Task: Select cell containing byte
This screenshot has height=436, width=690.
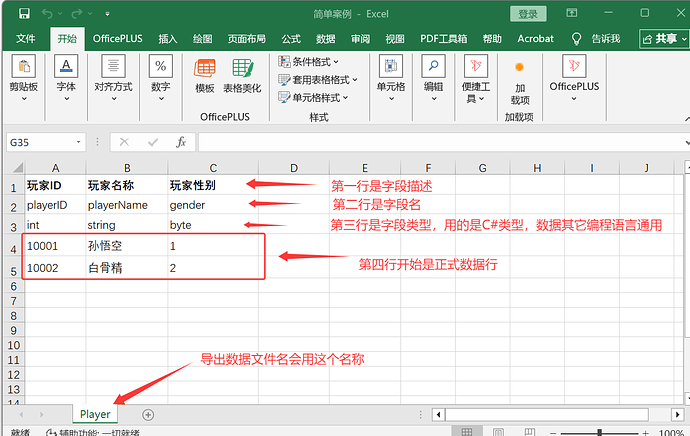Action: click(x=213, y=225)
